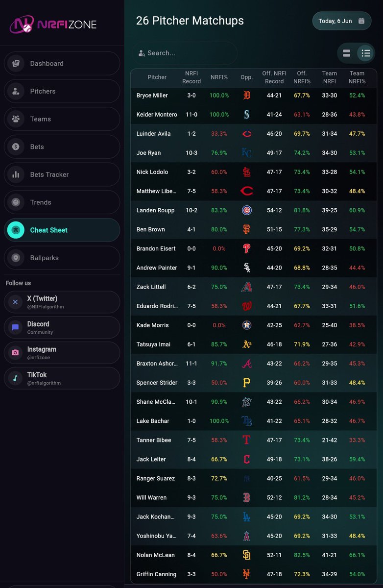Viewport: 383px width, 588px height.
Task: Select pitcher Yoshinobu Ya… row
Action: [x=254, y=536]
